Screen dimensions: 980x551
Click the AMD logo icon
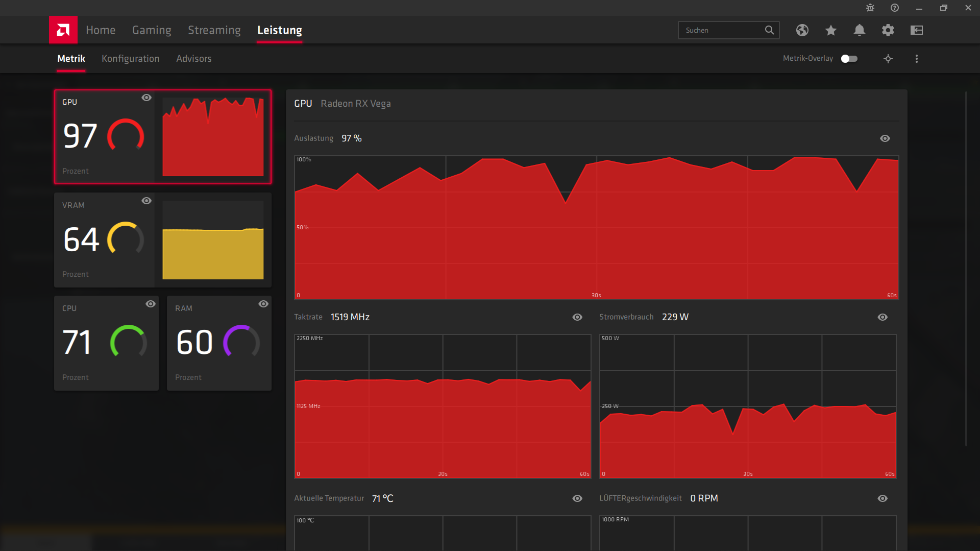63,30
